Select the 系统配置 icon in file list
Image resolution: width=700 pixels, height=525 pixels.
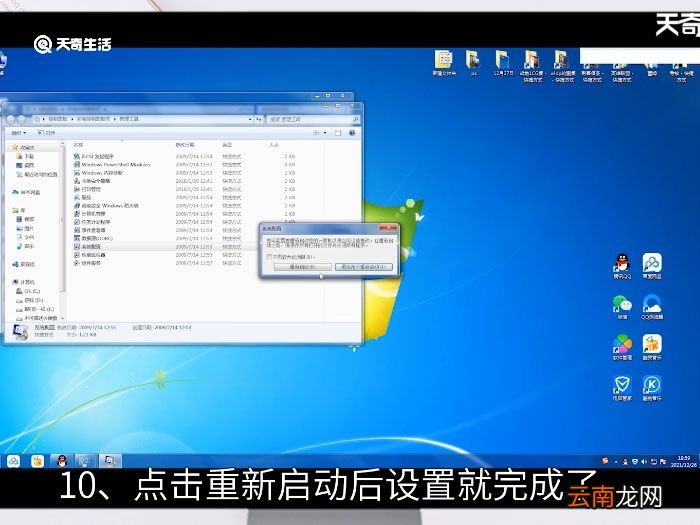[77, 246]
